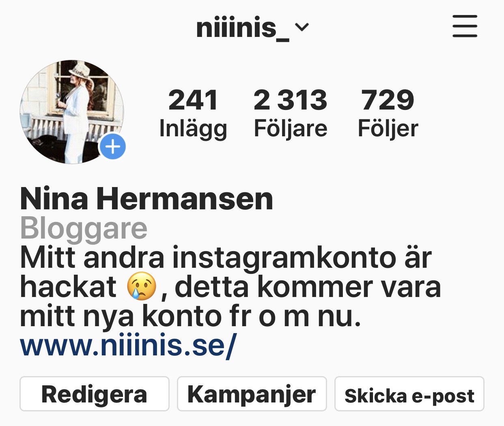The height and width of the screenshot is (426, 504).
Task: Tap the 241 posts count
Action: tap(193, 100)
